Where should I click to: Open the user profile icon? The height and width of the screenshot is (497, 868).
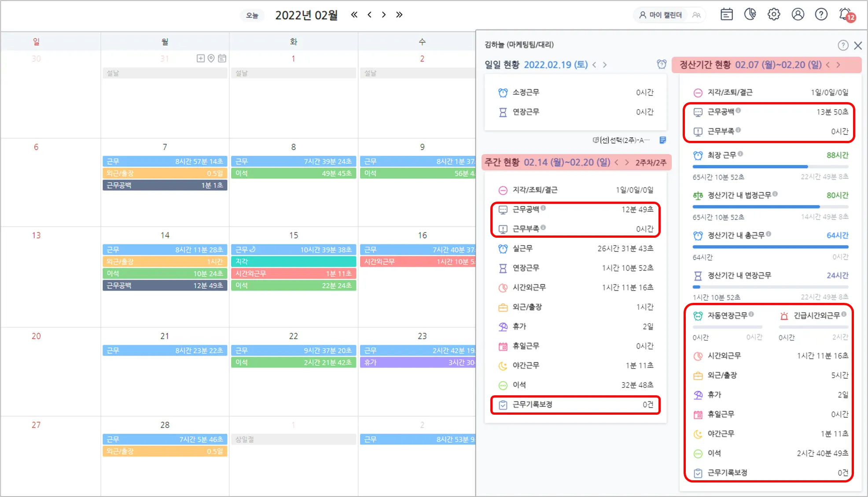tap(798, 15)
